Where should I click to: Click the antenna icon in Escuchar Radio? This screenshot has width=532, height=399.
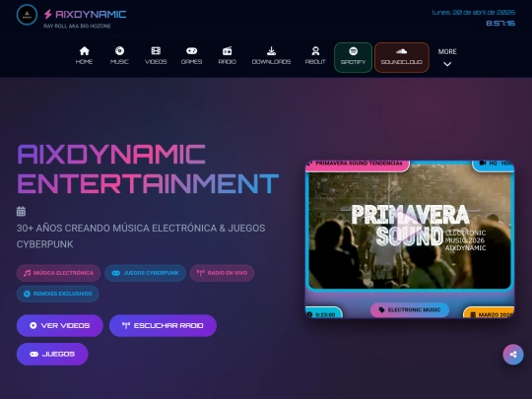point(126,325)
